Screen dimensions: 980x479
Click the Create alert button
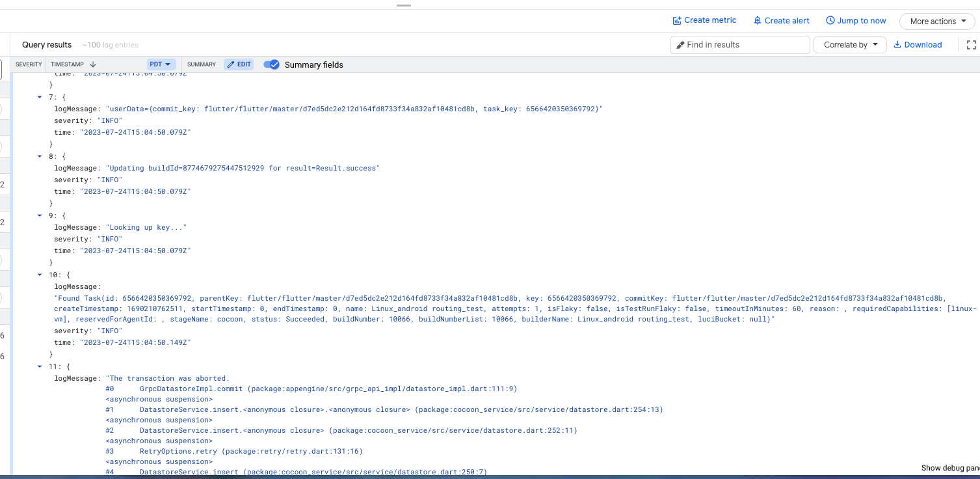tap(781, 21)
